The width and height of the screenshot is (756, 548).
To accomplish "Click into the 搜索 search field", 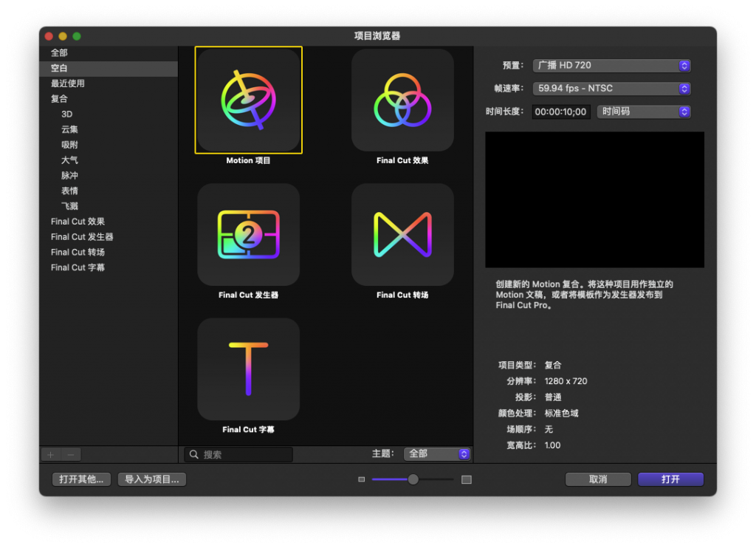I will (238, 454).
